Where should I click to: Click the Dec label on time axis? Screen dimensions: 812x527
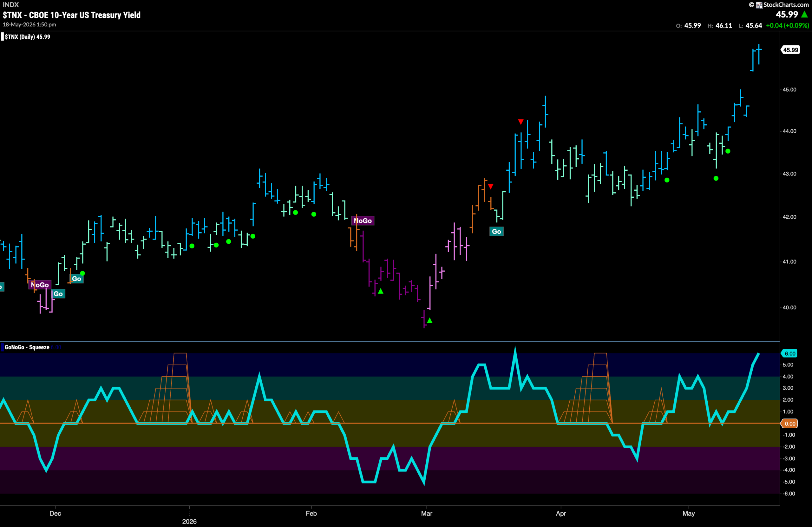[x=55, y=513]
